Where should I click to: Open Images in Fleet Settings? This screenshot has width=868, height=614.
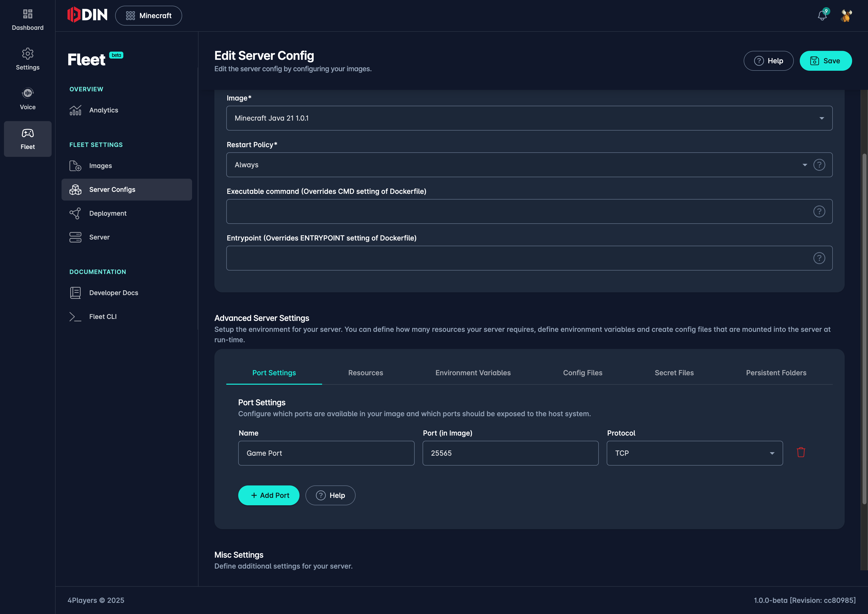127,166
